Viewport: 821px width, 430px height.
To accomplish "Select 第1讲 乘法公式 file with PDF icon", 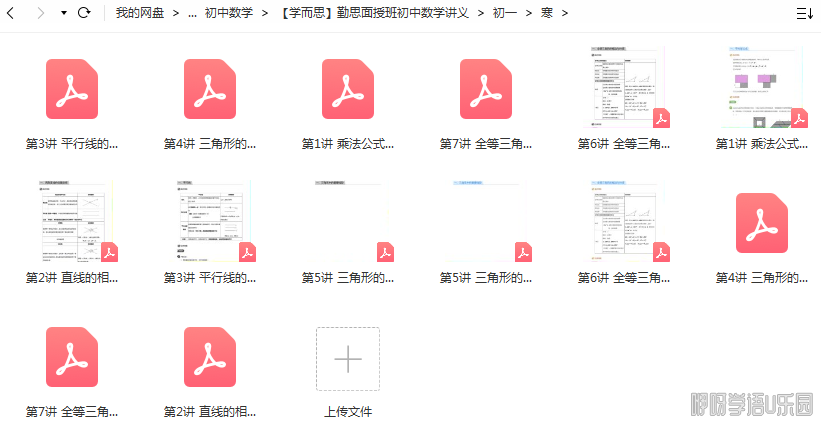I will click(x=348, y=89).
